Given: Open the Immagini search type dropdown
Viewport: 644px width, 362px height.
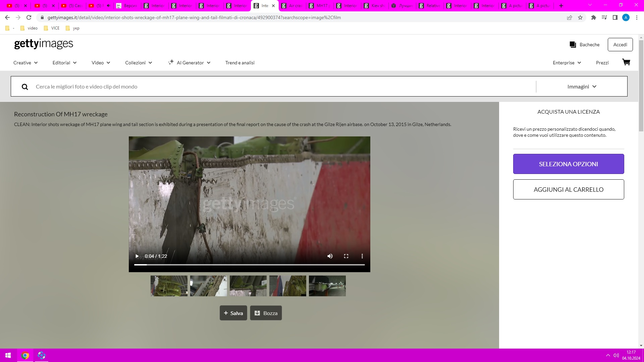Looking at the screenshot, I should tap(582, 87).
